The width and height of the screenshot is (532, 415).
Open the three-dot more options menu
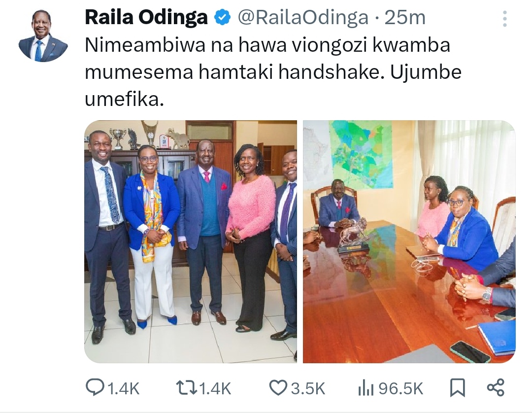(505, 19)
